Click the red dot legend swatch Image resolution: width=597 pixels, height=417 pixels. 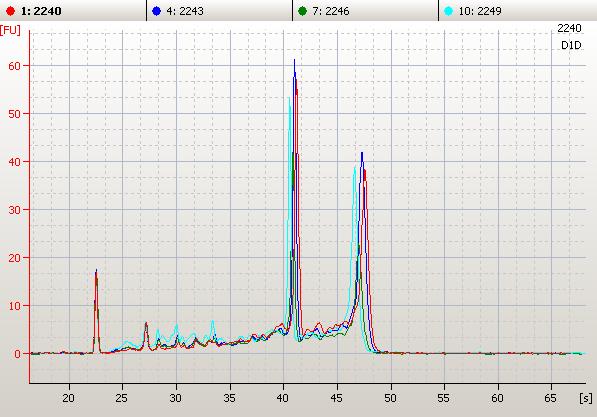pyautogui.click(x=11, y=11)
